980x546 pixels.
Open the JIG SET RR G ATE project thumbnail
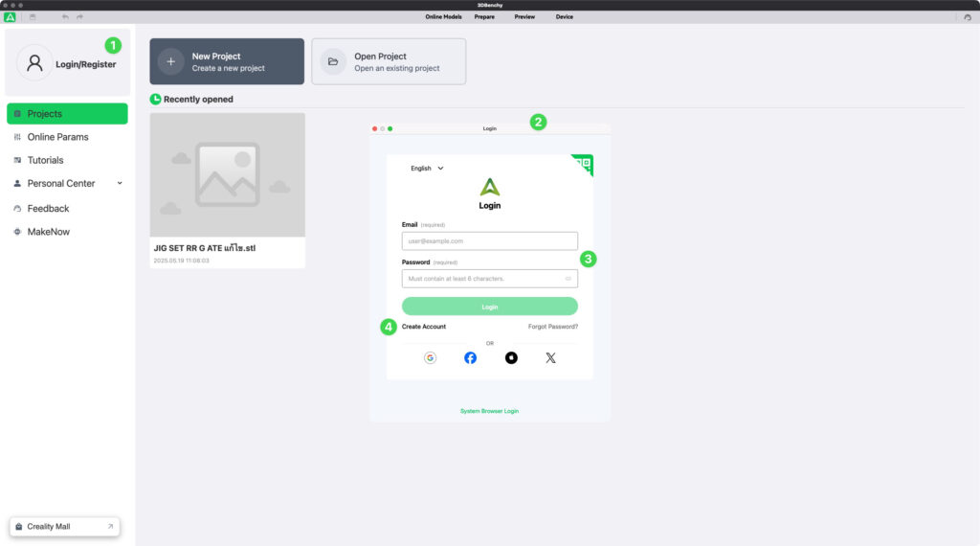click(228, 175)
